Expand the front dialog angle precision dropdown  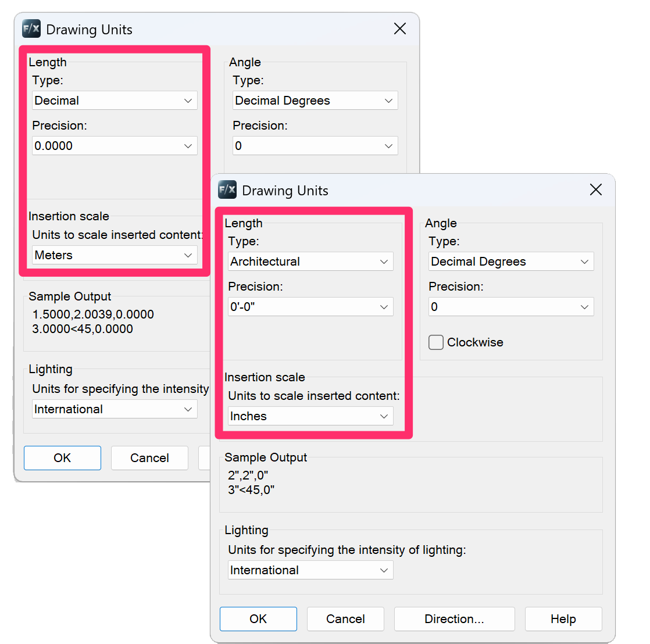pyautogui.click(x=511, y=307)
